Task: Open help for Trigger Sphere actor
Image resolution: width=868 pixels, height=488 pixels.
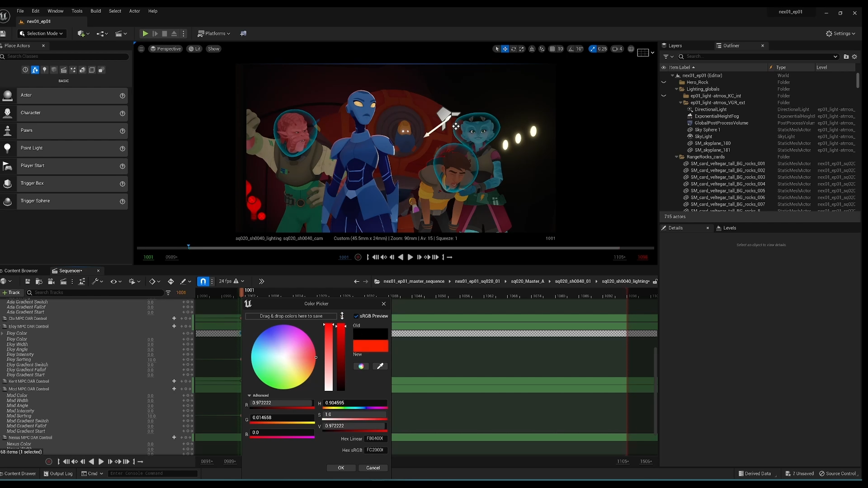Action: coord(122,202)
